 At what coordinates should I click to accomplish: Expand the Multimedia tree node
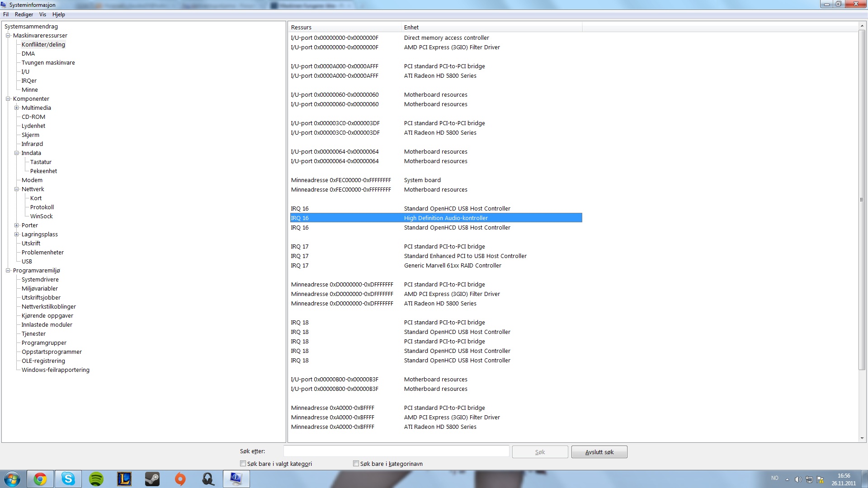pos(16,108)
